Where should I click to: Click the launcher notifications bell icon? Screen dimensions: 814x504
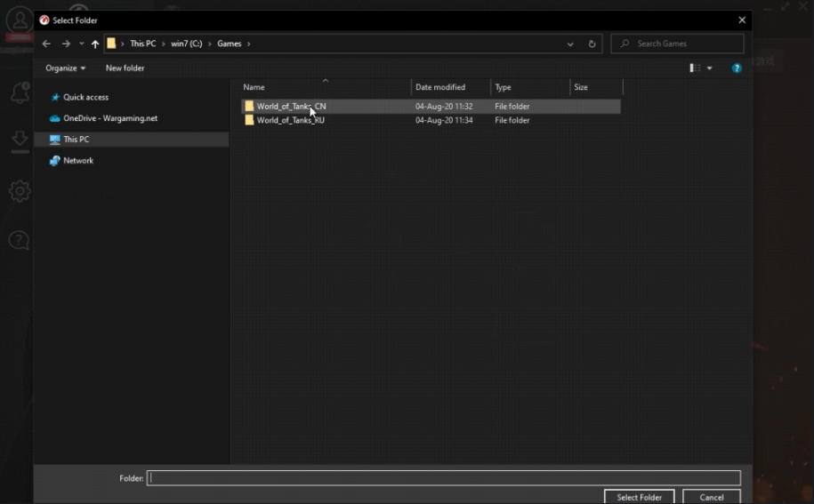19,92
